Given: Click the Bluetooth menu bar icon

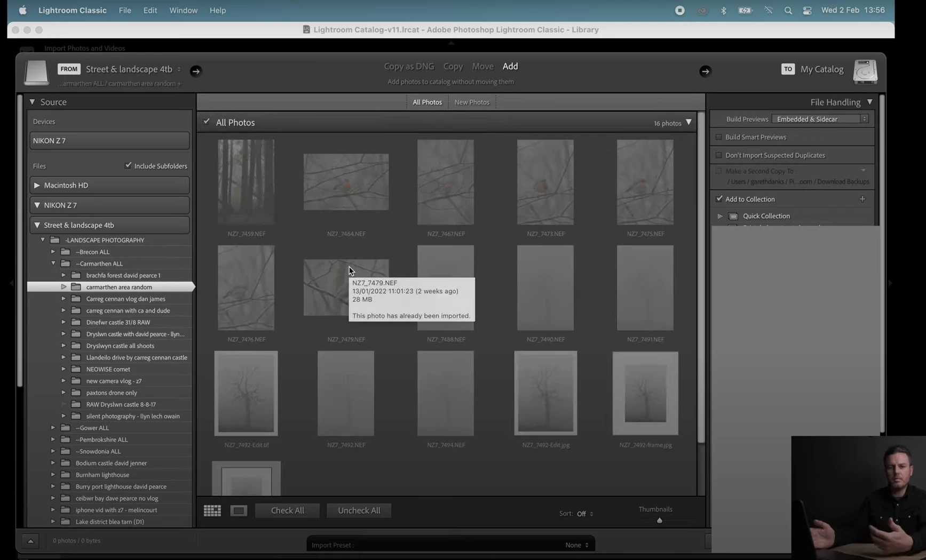Looking at the screenshot, I should pyautogui.click(x=723, y=10).
